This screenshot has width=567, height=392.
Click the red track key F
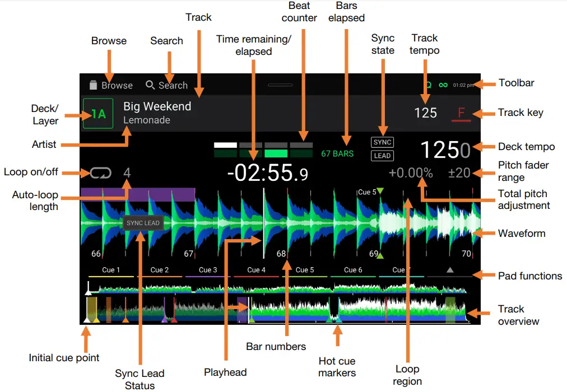point(461,113)
